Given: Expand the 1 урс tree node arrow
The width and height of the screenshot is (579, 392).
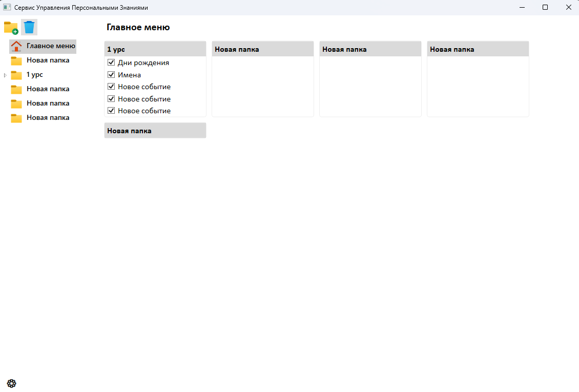Looking at the screenshot, I should [x=5, y=75].
